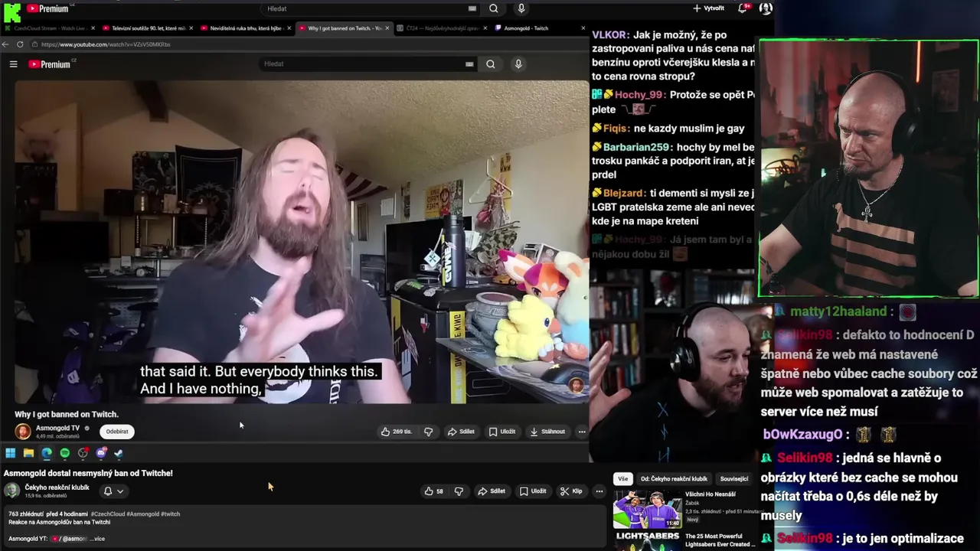Click the #Asmongold hashtag

pyautogui.click(x=142, y=514)
